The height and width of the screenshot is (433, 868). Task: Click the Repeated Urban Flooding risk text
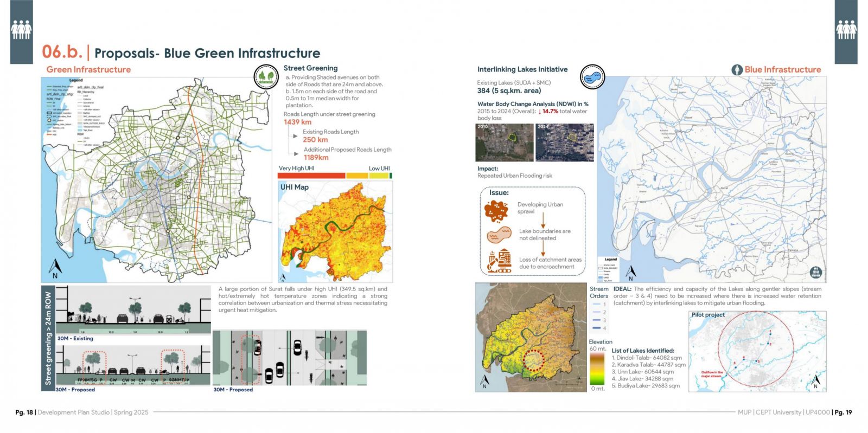pos(515,176)
